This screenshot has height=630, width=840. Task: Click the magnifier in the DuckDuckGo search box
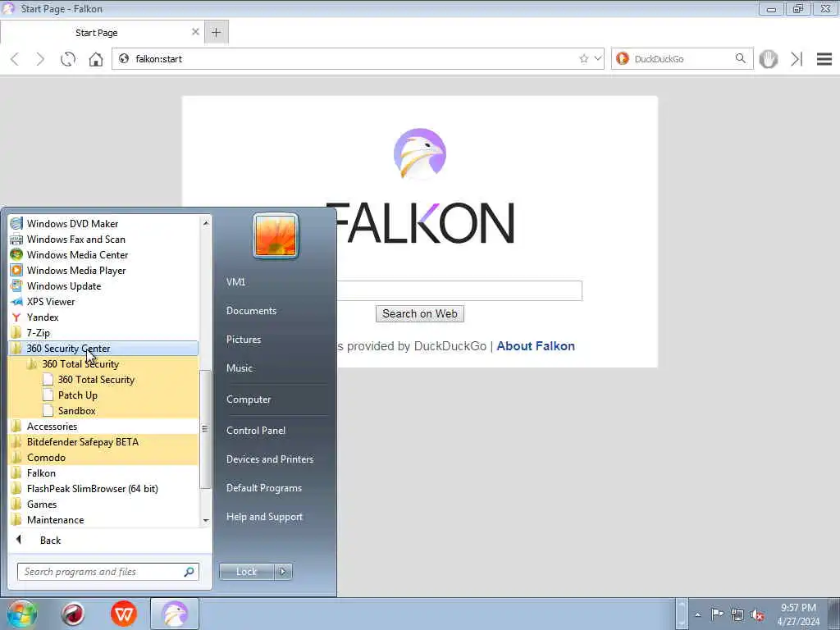click(x=741, y=58)
